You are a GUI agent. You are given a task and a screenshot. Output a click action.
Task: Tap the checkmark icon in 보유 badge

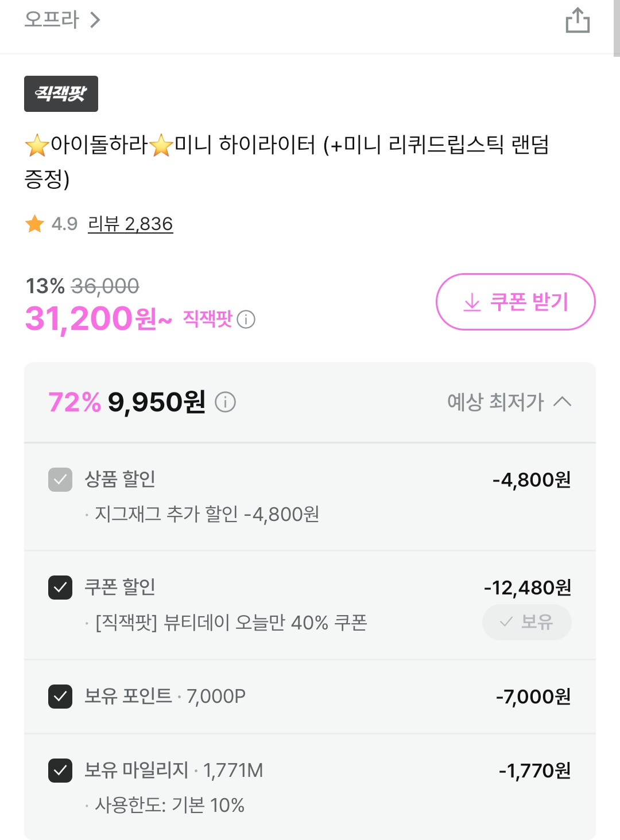tap(506, 622)
